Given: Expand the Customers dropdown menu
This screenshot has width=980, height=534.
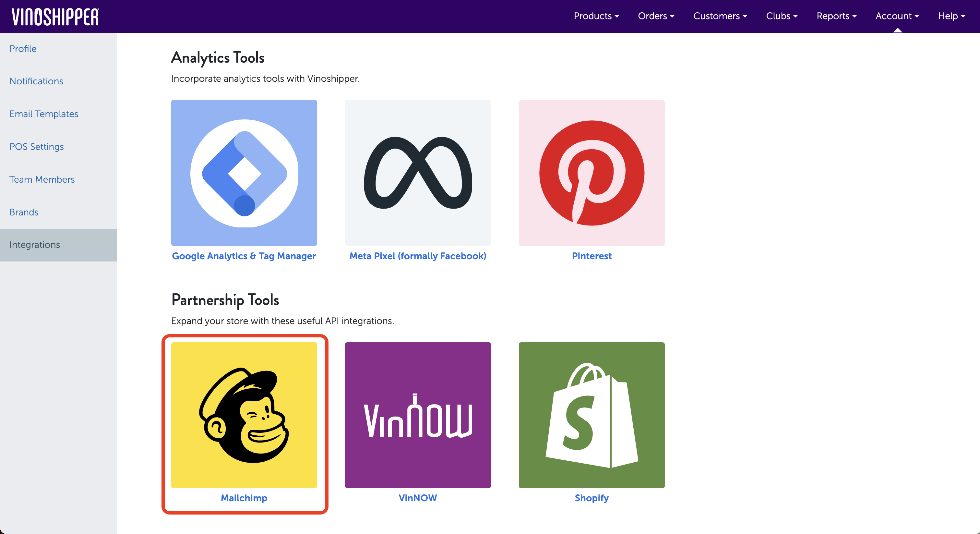Looking at the screenshot, I should pos(720,16).
